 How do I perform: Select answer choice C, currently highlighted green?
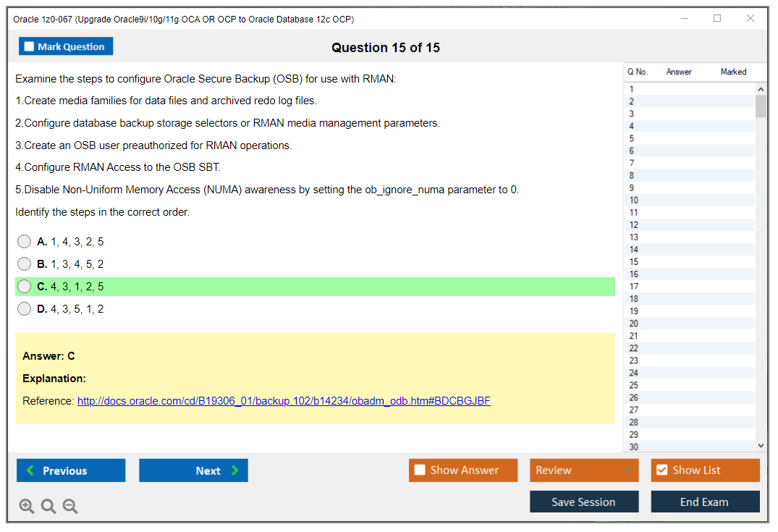(x=24, y=286)
